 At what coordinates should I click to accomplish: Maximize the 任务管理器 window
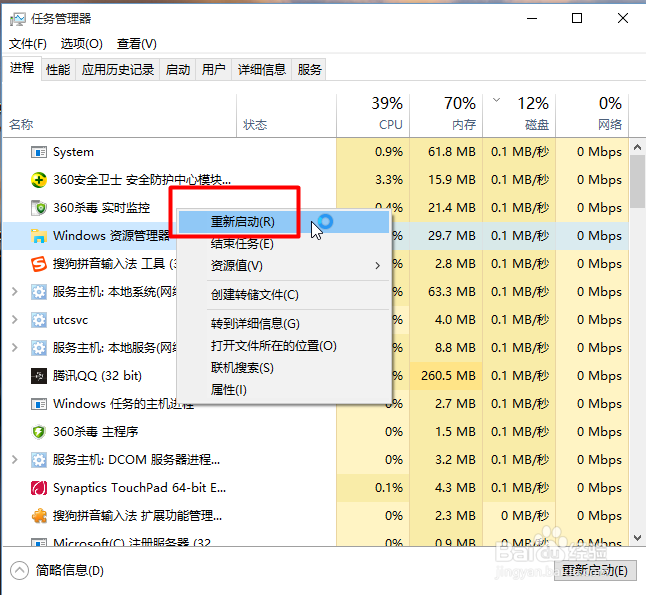(577, 18)
